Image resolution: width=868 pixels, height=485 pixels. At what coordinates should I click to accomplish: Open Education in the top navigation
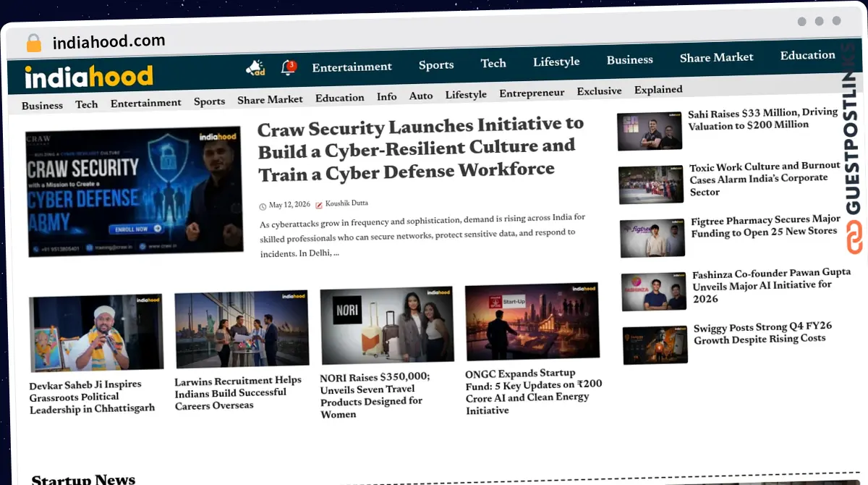(x=807, y=55)
